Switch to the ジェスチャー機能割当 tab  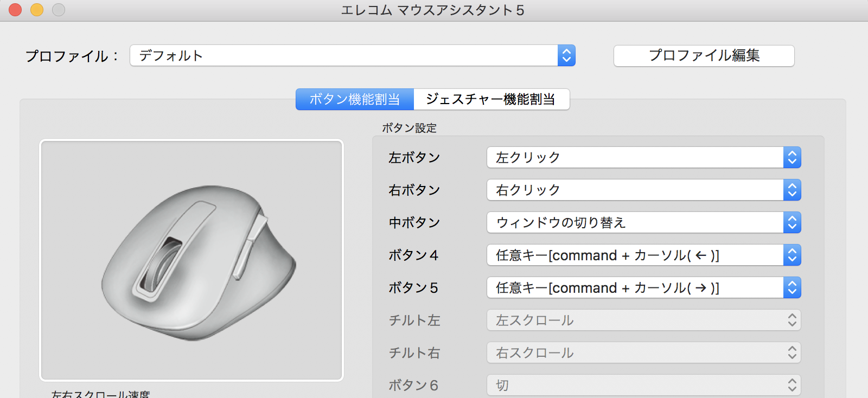coord(492,99)
